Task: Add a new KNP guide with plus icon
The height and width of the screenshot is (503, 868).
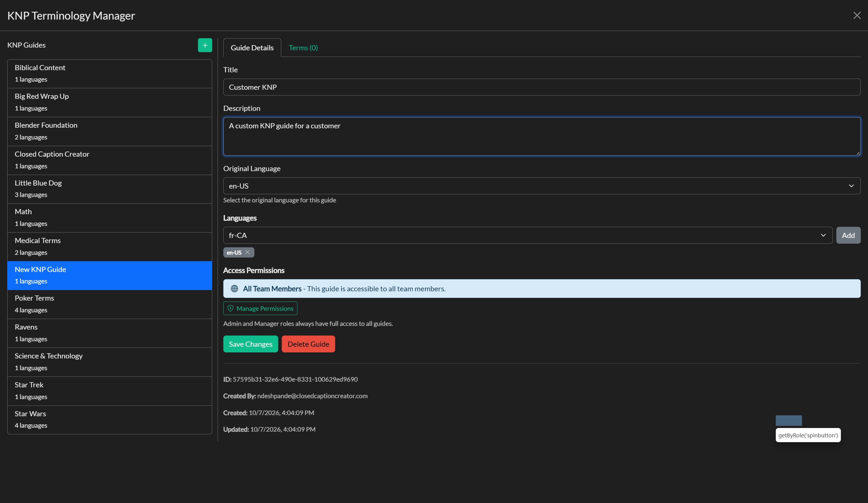Action: coord(205,45)
